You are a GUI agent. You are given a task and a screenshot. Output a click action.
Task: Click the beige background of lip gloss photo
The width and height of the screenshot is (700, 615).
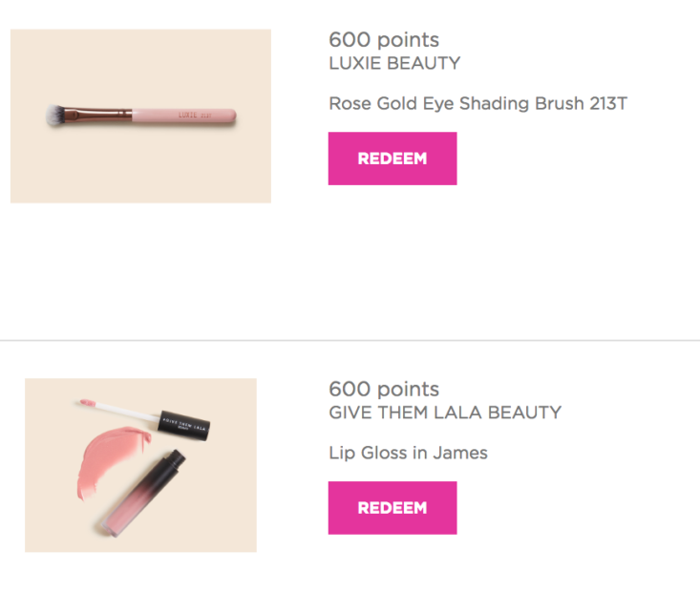(x=223, y=513)
